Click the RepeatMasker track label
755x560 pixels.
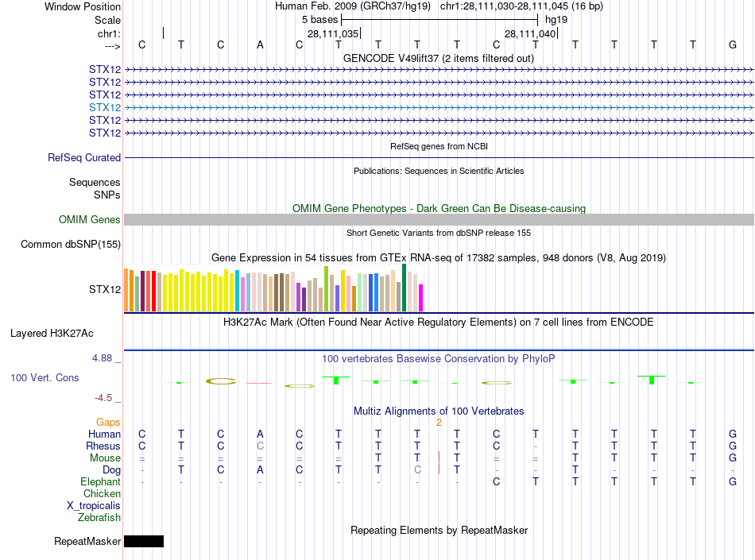coord(87,541)
